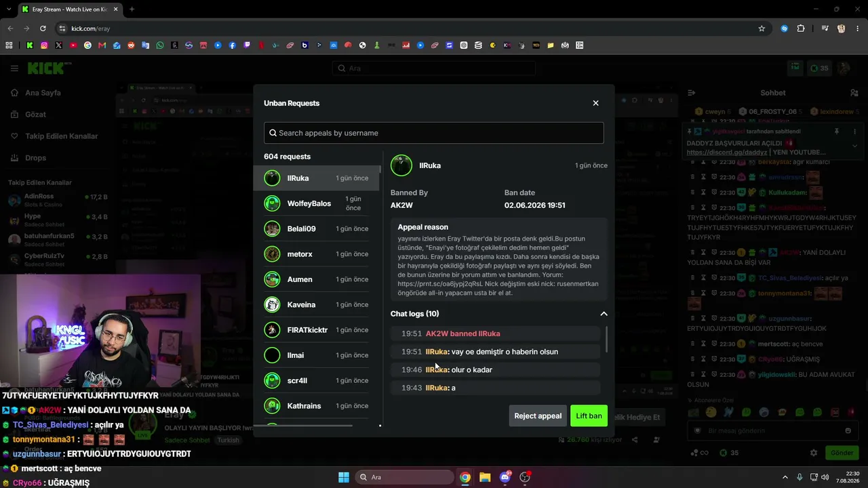Reload the Kick page

pos(43,28)
